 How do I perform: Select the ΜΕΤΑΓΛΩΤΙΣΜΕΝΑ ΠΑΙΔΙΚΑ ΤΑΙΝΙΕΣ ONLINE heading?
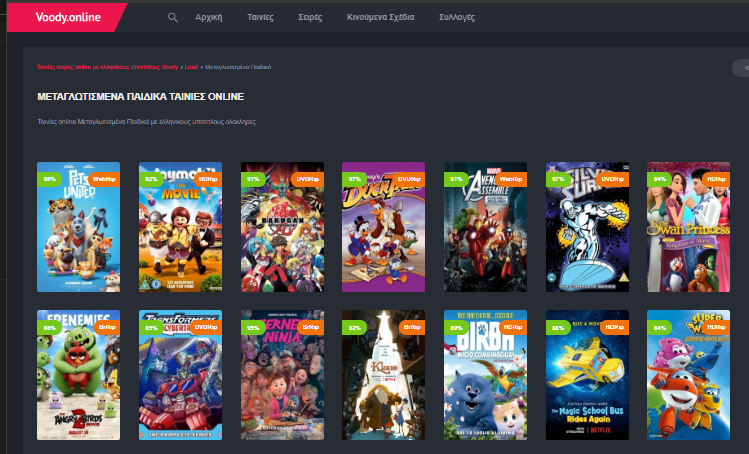coord(140,97)
